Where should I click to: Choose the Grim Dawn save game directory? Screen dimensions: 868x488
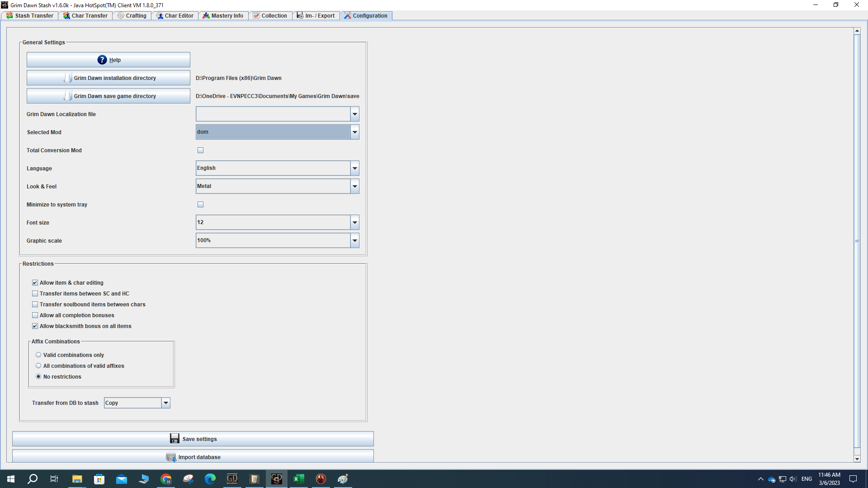pos(108,96)
